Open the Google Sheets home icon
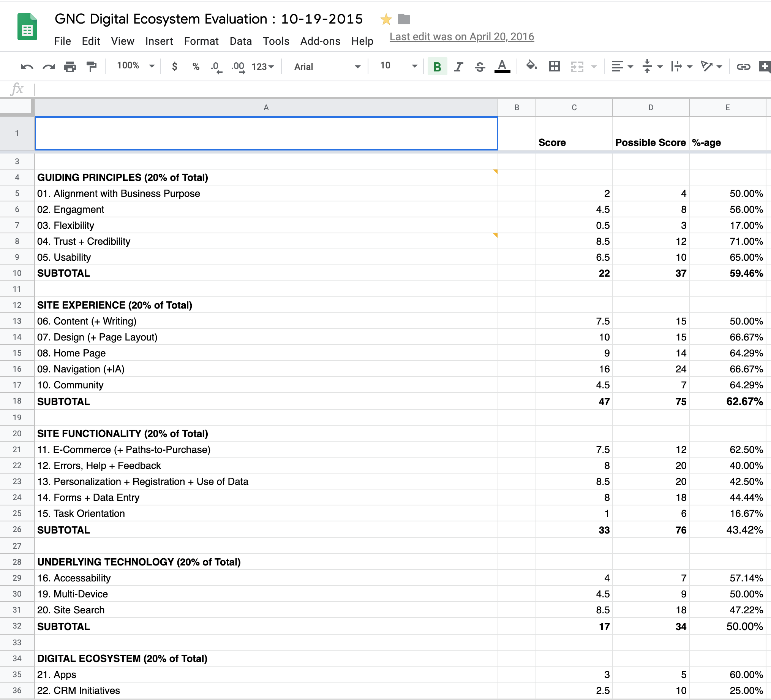This screenshot has width=771, height=700. point(27,26)
